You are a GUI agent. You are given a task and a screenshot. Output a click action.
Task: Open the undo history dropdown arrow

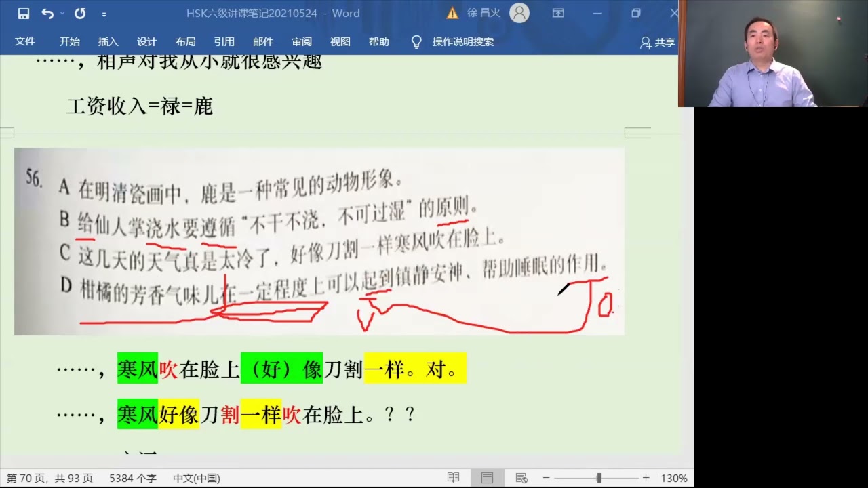pyautogui.click(x=62, y=13)
